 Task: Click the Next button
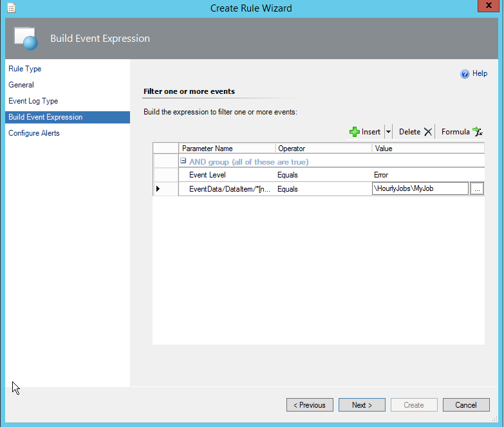[362, 405]
